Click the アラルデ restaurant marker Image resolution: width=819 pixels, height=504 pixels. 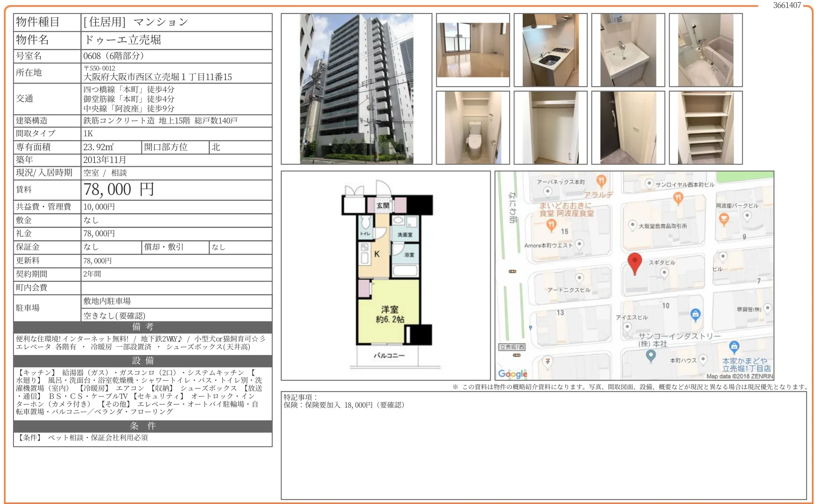point(601,180)
